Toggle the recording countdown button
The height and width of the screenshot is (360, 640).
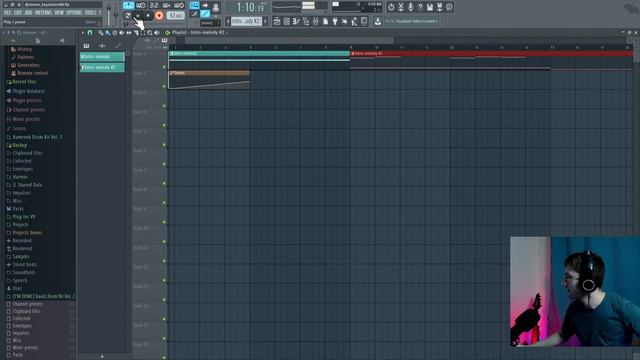tap(154, 5)
